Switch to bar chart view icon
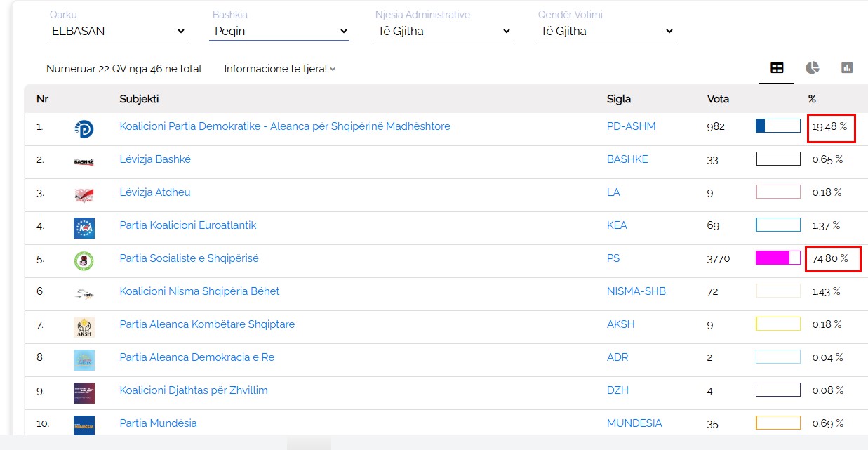This screenshot has height=450, width=868. [x=847, y=68]
